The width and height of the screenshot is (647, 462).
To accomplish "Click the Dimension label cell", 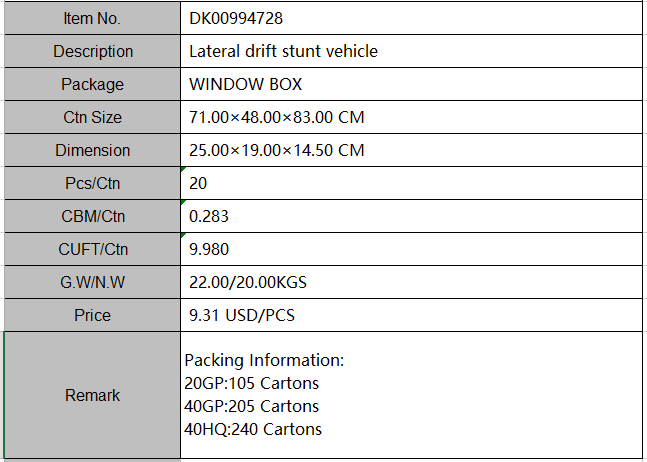I will (x=92, y=150).
